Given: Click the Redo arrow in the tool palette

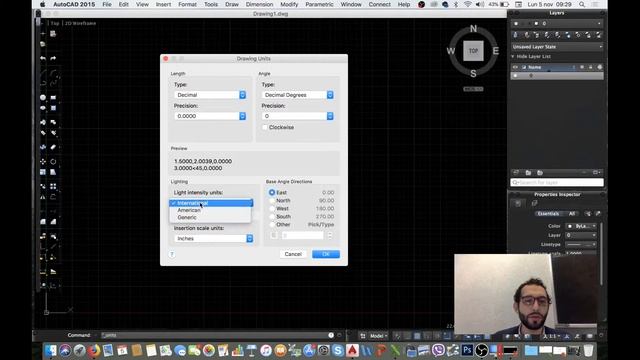Looking at the screenshot, I should point(53,58).
